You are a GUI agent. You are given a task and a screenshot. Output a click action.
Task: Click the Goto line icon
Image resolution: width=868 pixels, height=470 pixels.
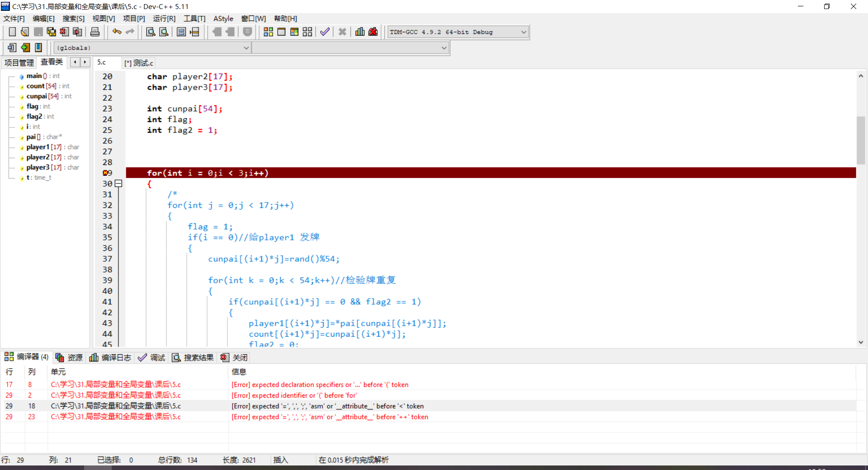[194, 32]
